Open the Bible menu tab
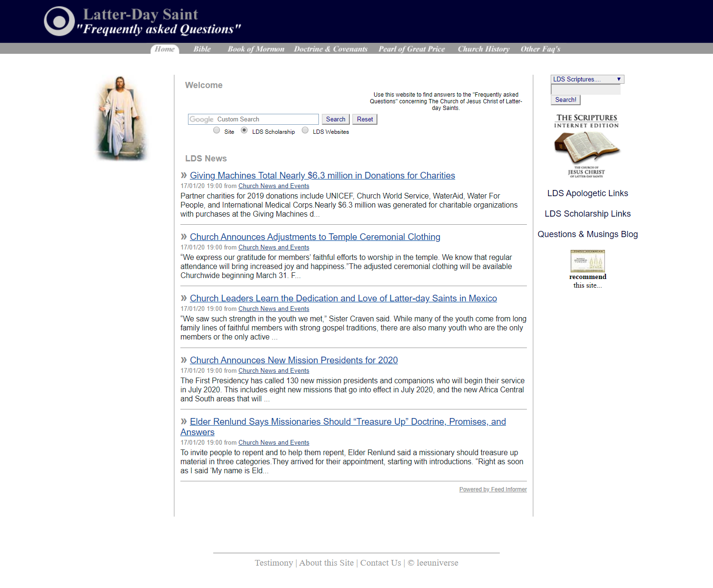Screen dimensions: 713x588 pos(202,49)
